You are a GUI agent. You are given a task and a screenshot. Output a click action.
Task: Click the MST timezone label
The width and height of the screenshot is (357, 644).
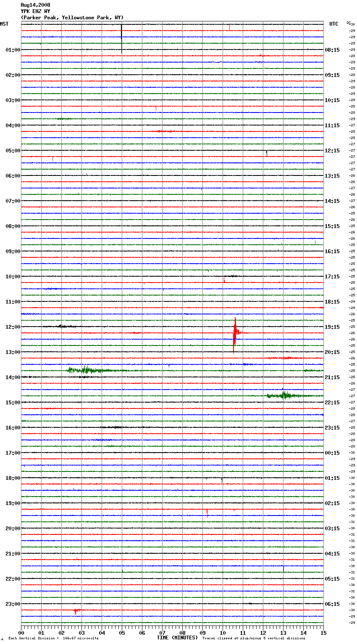[x=4, y=24]
